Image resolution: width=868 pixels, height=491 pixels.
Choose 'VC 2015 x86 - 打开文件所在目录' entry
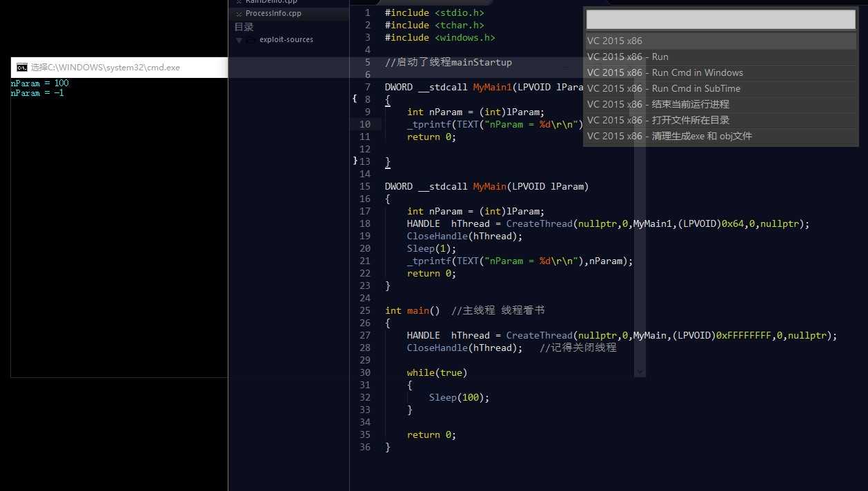pyautogui.click(x=721, y=120)
